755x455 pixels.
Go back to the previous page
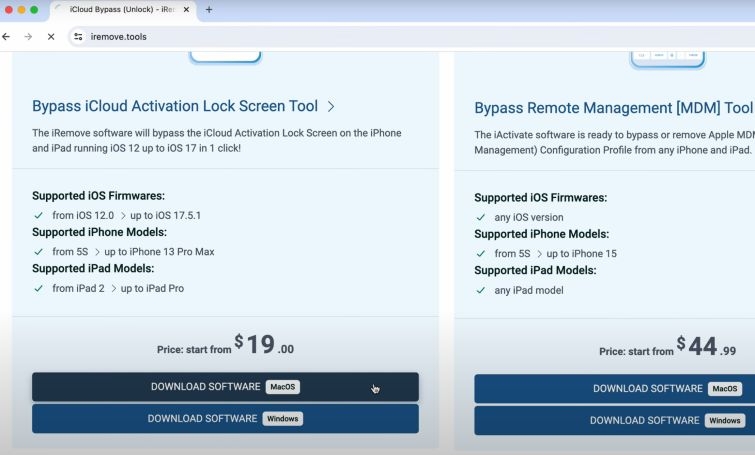6,37
